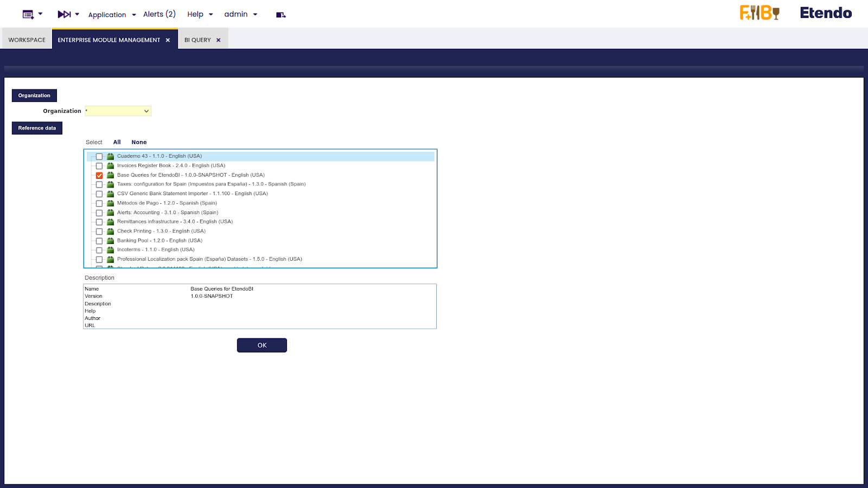
Task: Switch to the BI Query tab
Action: 197,40
